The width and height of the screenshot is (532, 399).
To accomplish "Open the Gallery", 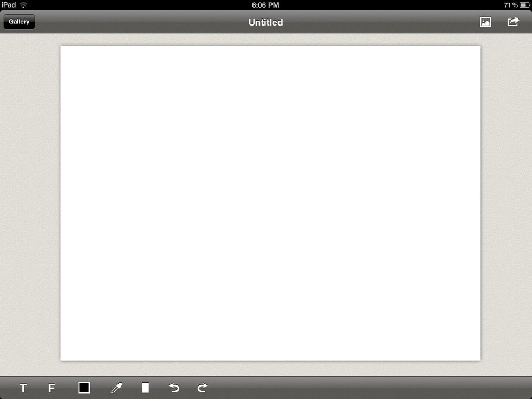I will tap(19, 22).
